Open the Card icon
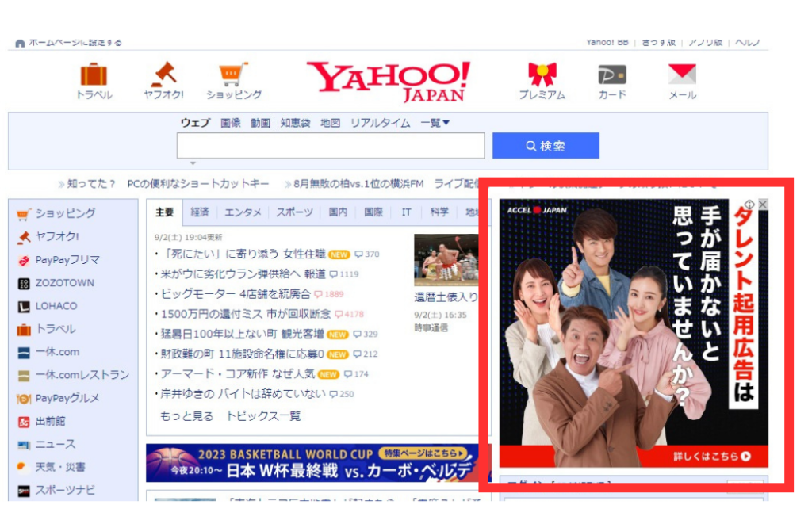Screen dimensions: 812x524 [611, 75]
